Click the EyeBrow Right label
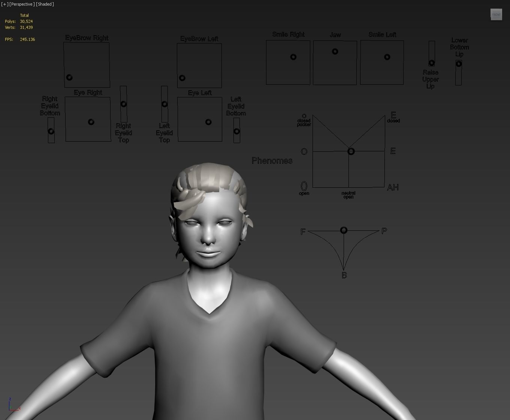This screenshot has width=510, height=420. pos(87,38)
